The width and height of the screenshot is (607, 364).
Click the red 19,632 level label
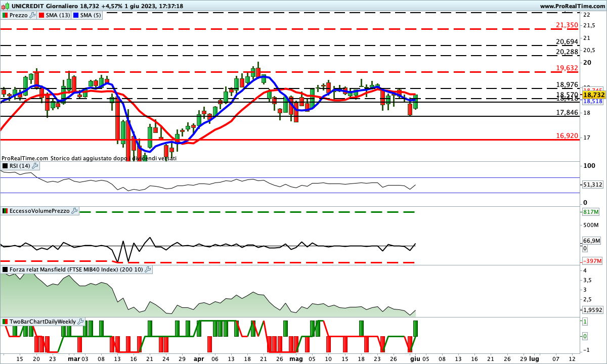coord(567,68)
